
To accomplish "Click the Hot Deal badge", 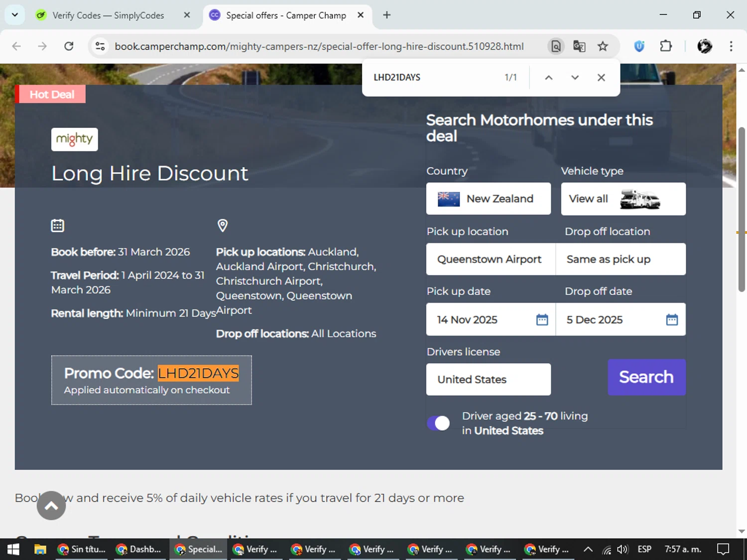I will point(51,94).
